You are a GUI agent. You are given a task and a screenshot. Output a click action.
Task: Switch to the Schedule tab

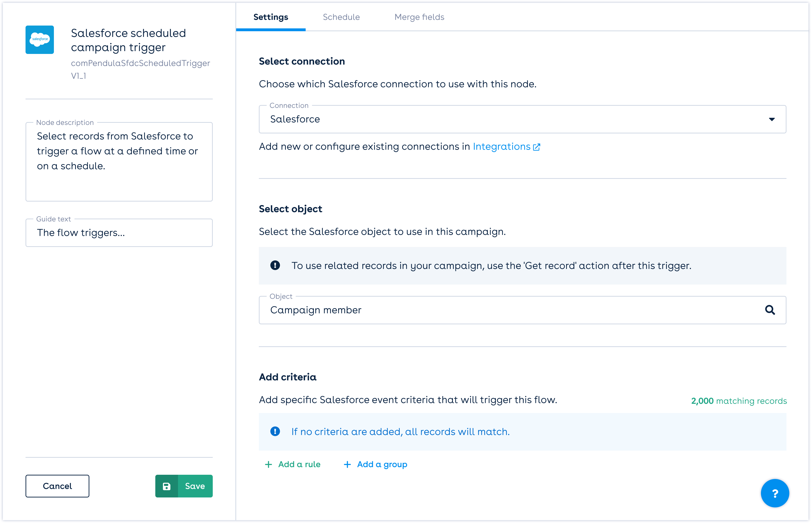[x=341, y=17]
